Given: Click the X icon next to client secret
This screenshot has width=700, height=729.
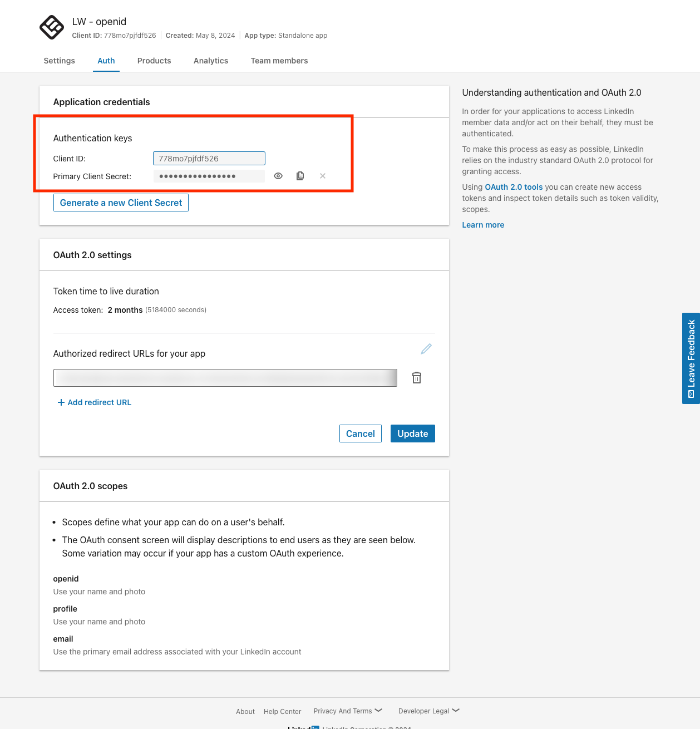Looking at the screenshot, I should (323, 176).
